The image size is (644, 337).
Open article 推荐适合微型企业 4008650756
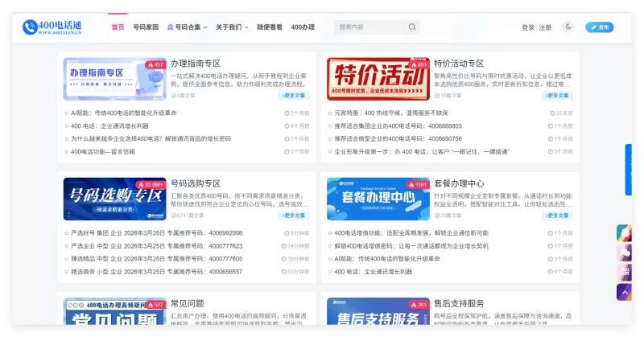coord(398,138)
